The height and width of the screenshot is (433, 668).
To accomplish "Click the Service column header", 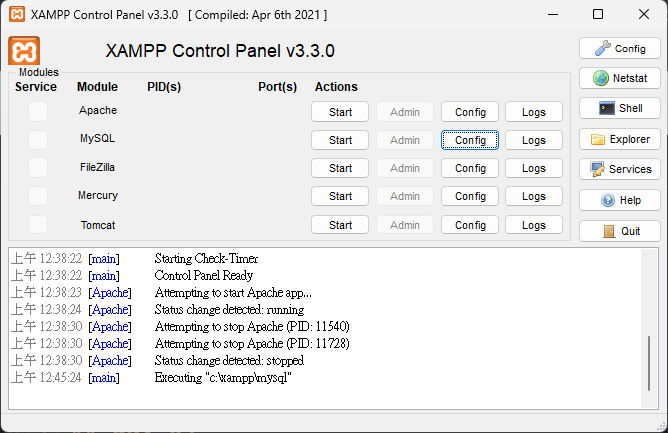I will 36,87.
